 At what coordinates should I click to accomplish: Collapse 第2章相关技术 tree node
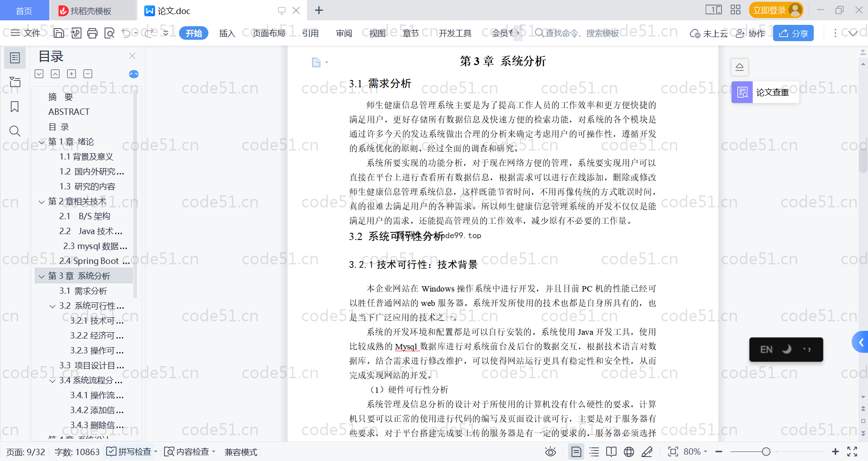coord(42,202)
